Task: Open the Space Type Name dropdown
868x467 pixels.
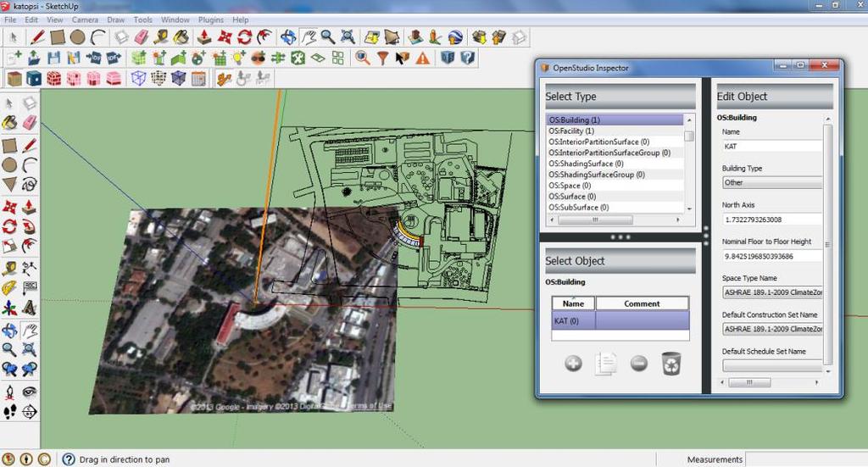Action: [x=772, y=292]
